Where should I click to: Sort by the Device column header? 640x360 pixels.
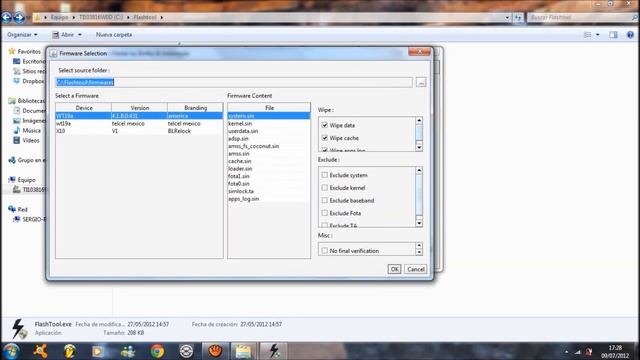[84, 108]
